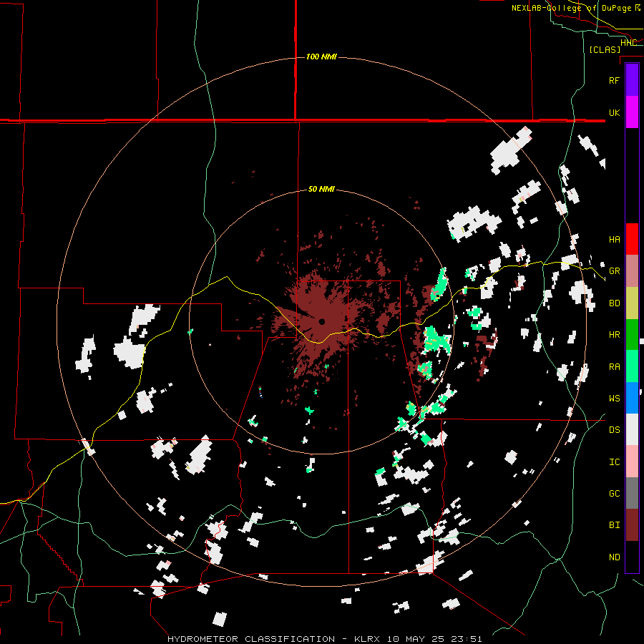Click the blue WS legend swatch
Screen dimensions: 644x644
click(632, 398)
